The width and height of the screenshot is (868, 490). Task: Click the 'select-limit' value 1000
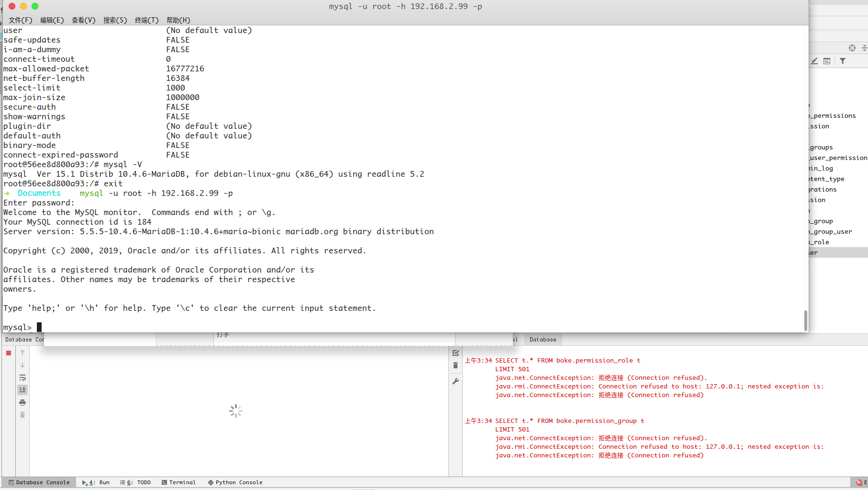coord(176,88)
